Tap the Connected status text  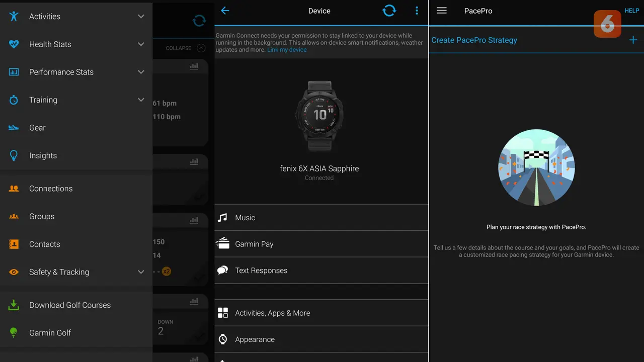(x=319, y=178)
